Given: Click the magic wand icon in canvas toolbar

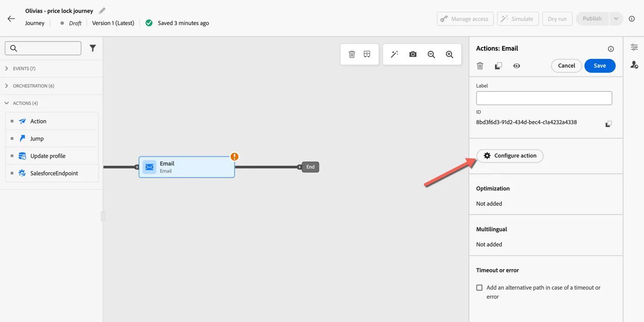Looking at the screenshot, I should (x=394, y=54).
